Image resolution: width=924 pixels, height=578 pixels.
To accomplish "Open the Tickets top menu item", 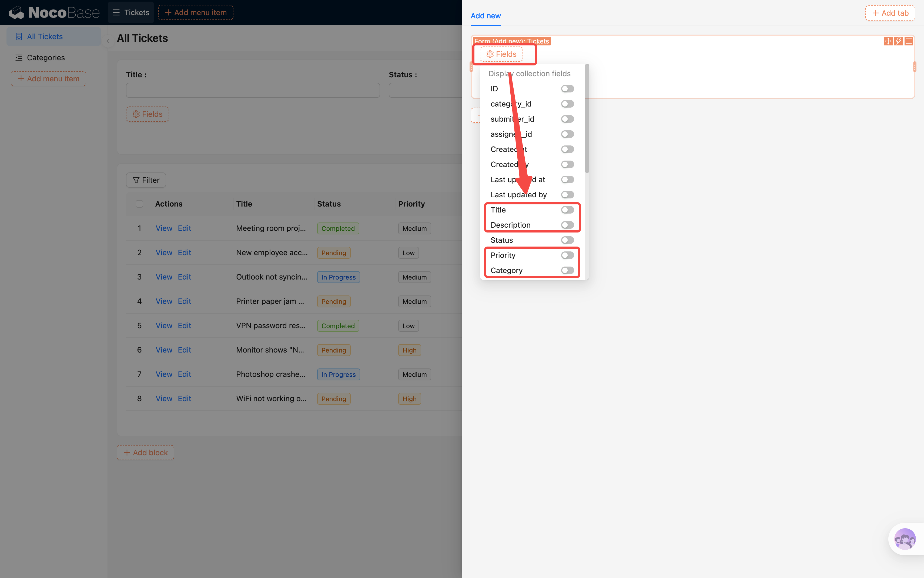I will tap(131, 13).
